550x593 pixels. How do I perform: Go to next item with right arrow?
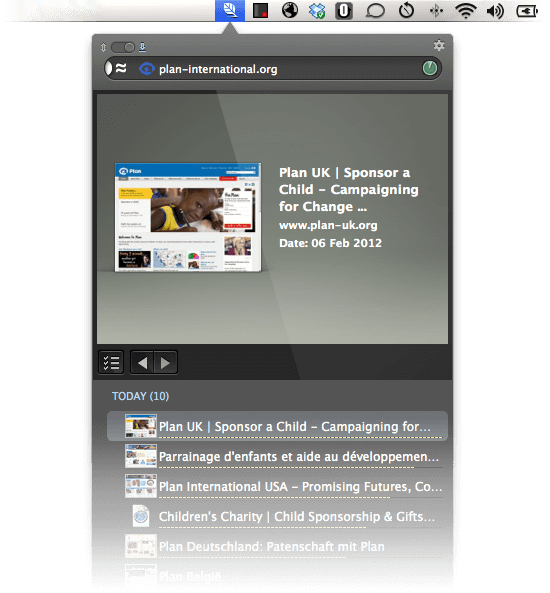click(x=165, y=363)
